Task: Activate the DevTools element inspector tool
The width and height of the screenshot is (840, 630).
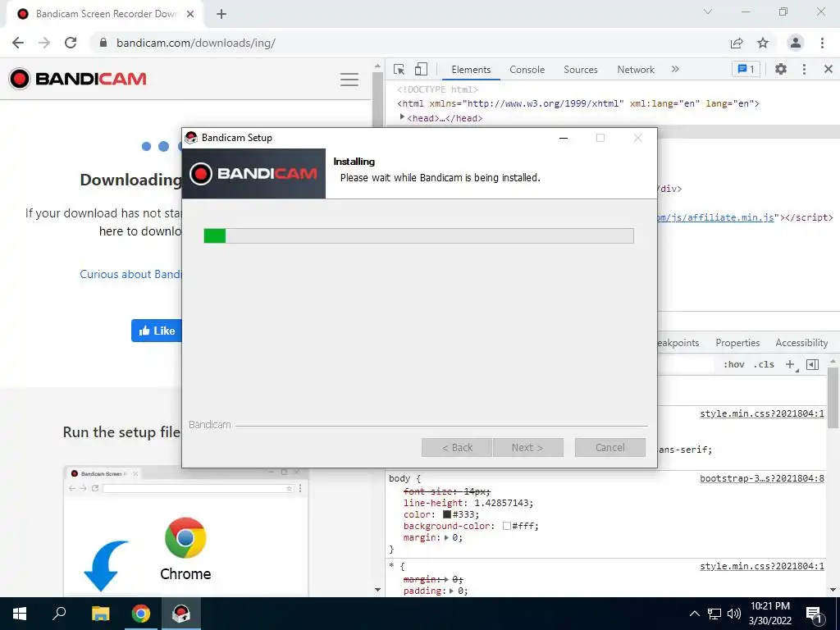Action: pos(399,69)
